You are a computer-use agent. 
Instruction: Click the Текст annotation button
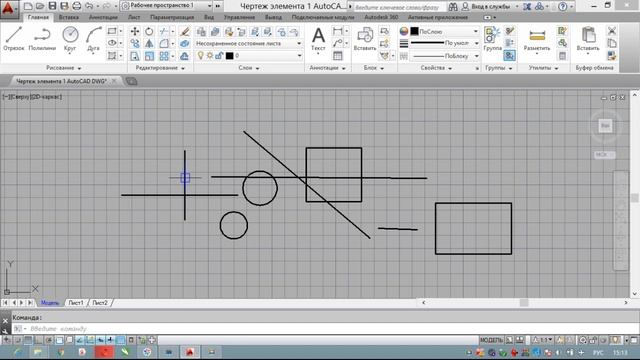pyautogui.click(x=318, y=39)
